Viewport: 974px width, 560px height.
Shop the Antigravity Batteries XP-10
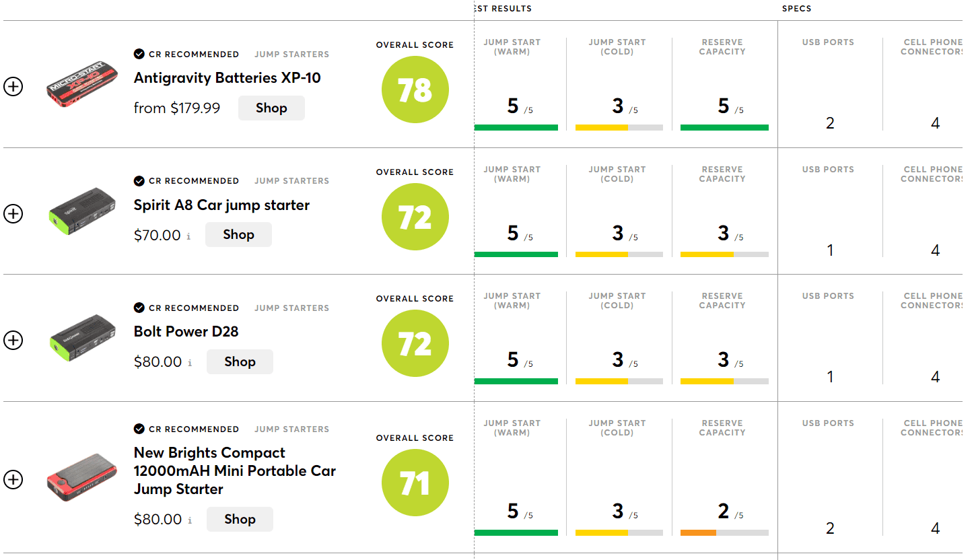point(271,108)
